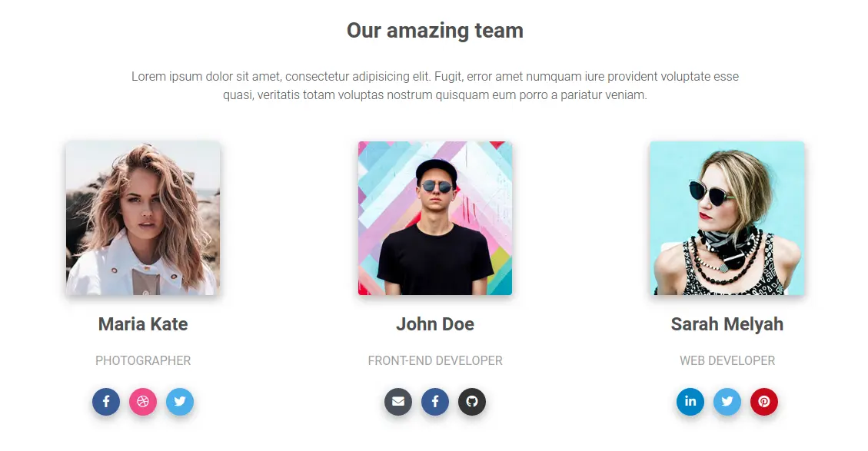
Task: Click the Our amazing team heading
Action: [x=435, y=31]
